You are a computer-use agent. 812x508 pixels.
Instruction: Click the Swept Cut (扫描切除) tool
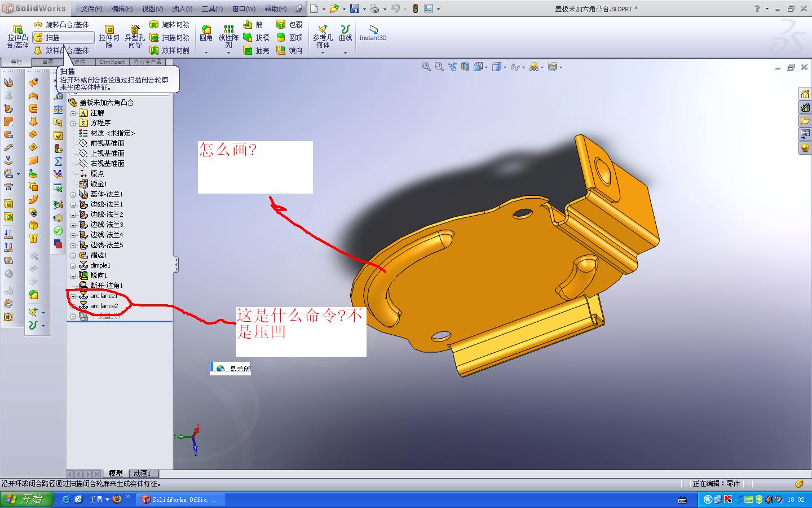pos(170,37)
